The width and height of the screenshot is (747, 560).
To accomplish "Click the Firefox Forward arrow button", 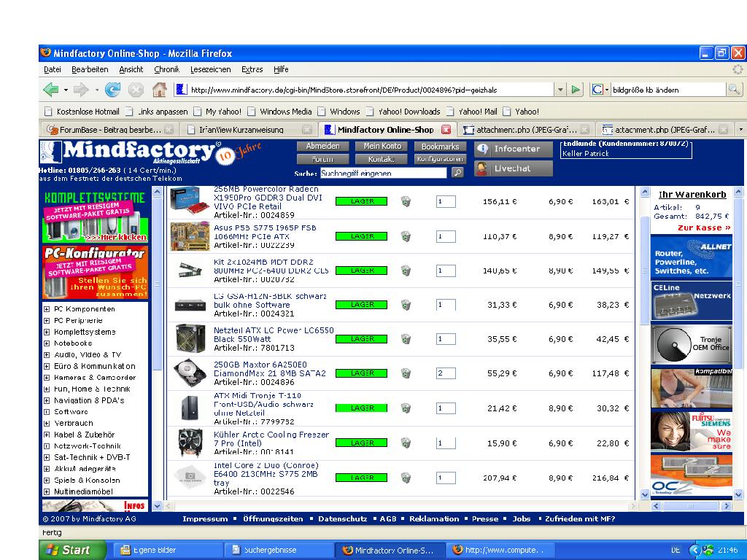I will [x=81, y=90].
